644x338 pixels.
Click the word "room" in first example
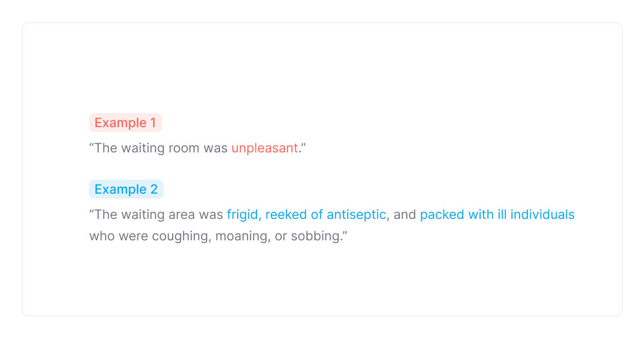pyautogui.click(x=184, y=148)
